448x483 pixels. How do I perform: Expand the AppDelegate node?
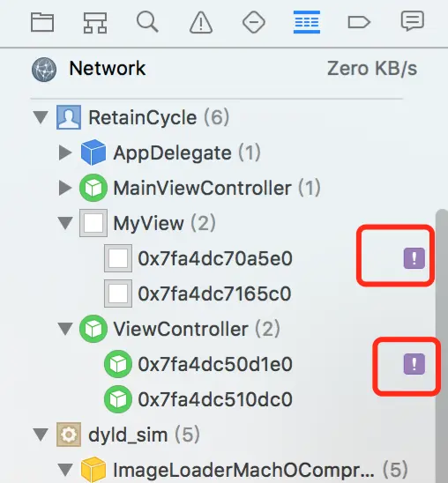click(65, 152)
